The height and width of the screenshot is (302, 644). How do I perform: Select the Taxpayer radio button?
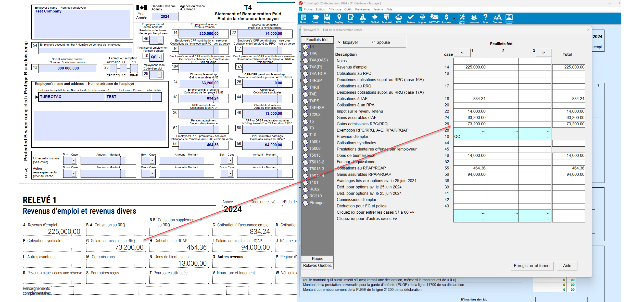coord(339,43)
